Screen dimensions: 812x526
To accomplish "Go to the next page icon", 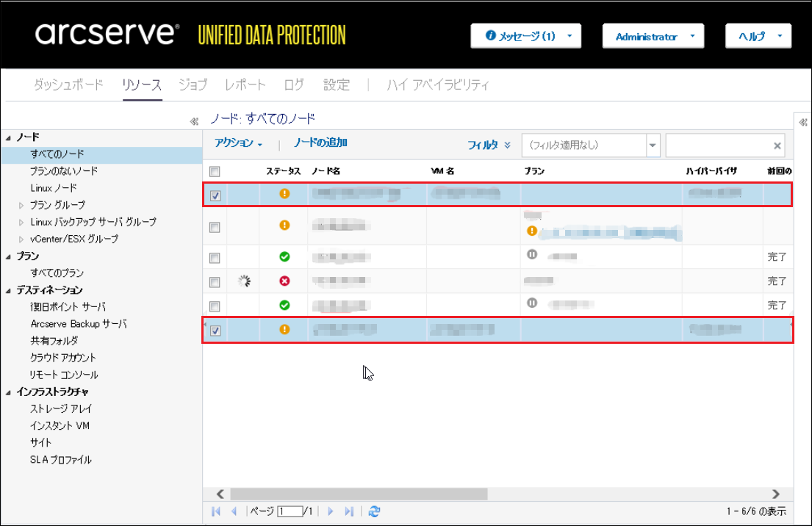I will (x=331, y=511).
